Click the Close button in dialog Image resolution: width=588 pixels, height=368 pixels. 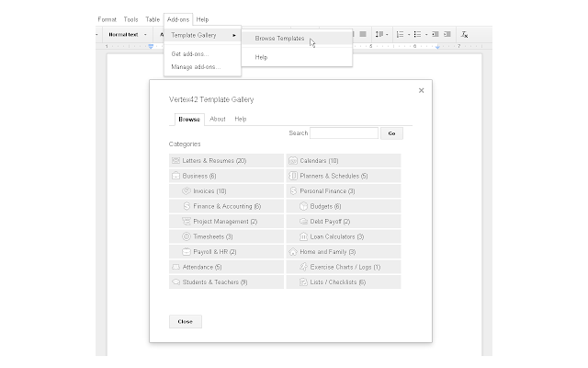(186, 322)
